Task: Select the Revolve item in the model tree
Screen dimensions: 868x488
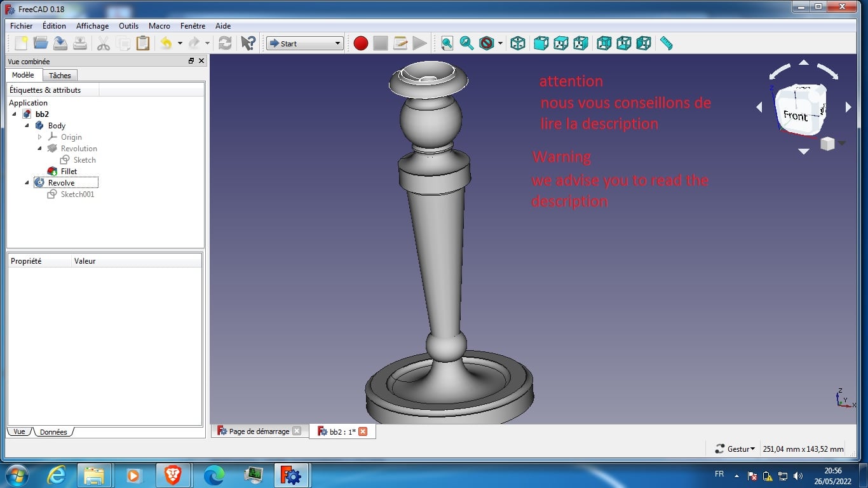Action: click(61, 183)
